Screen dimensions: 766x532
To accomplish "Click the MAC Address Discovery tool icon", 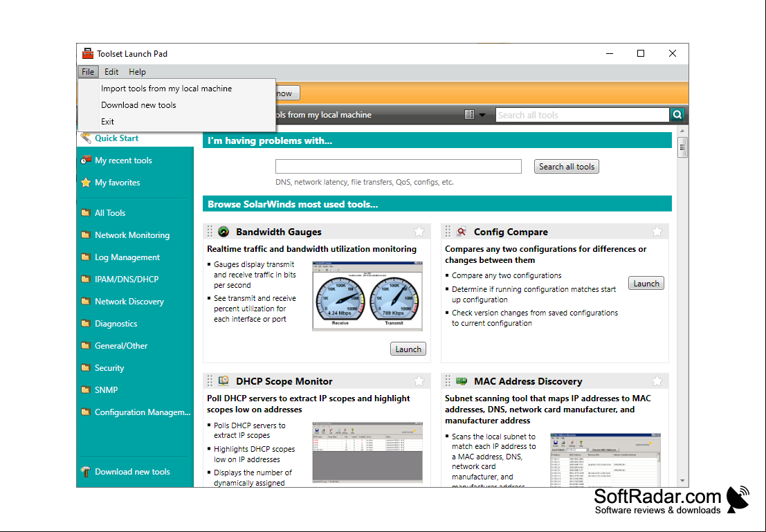I will [461, 381].
